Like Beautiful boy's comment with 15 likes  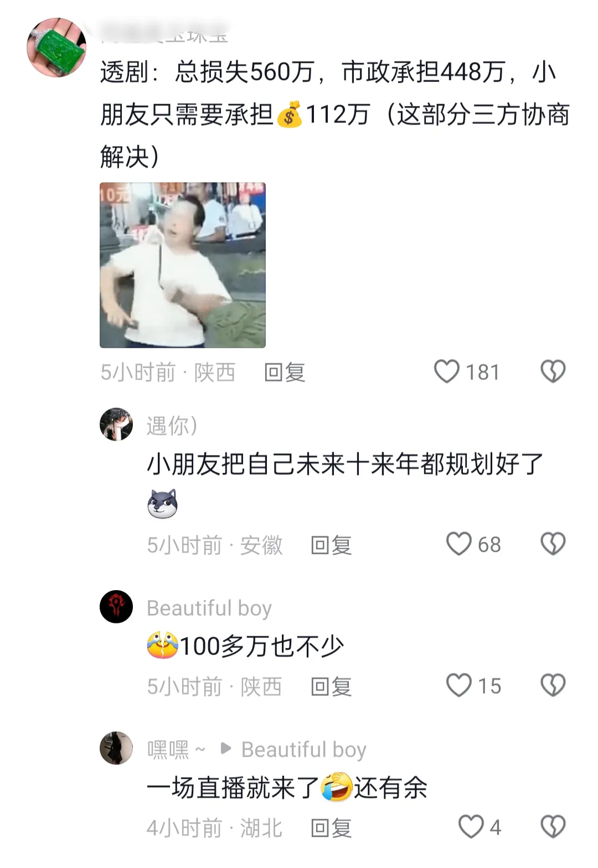(459, 685)
